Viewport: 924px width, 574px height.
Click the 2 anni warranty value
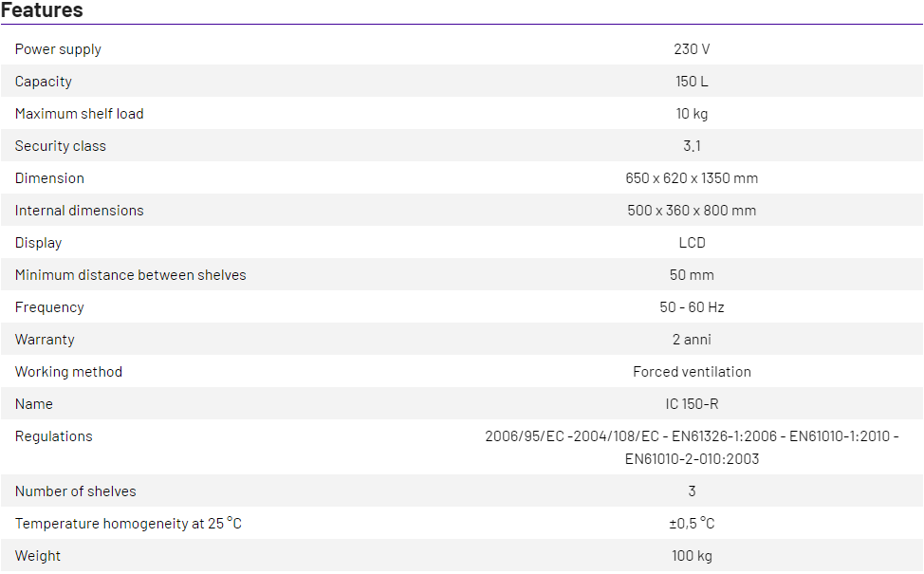point(692,340)
